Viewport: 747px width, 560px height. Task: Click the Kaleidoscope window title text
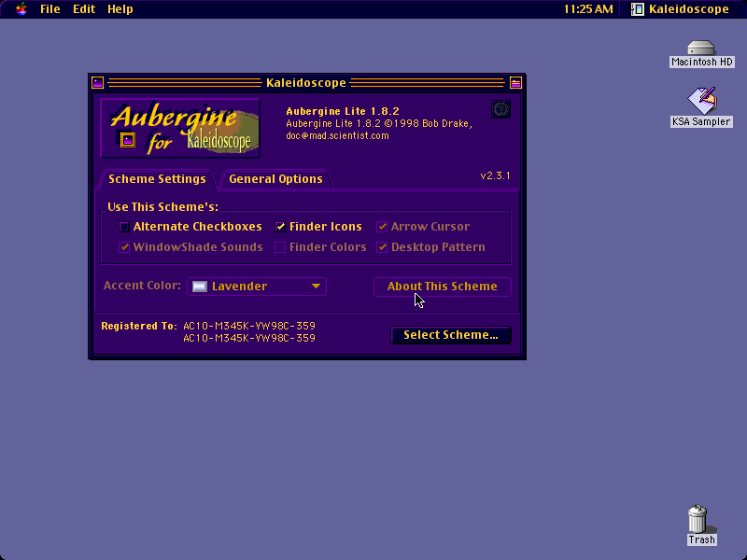[306, 83]
